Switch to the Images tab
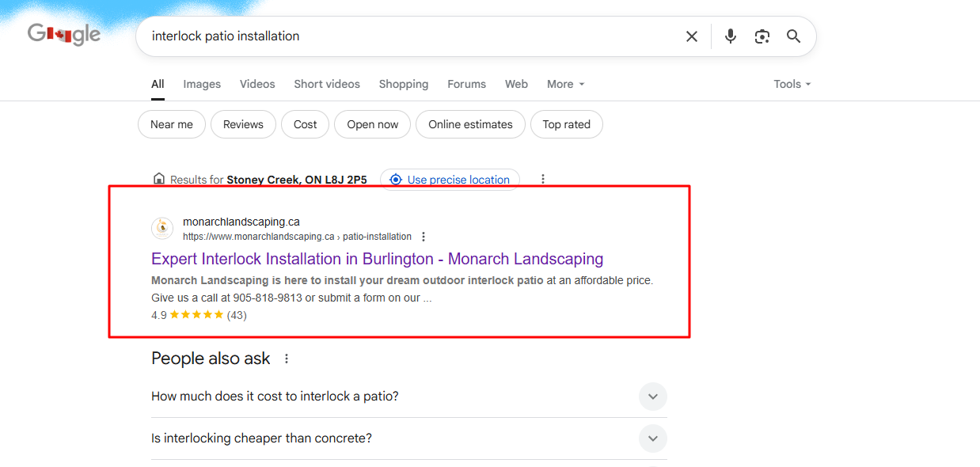This screenshot has height=467, width=980. point(202,84)
